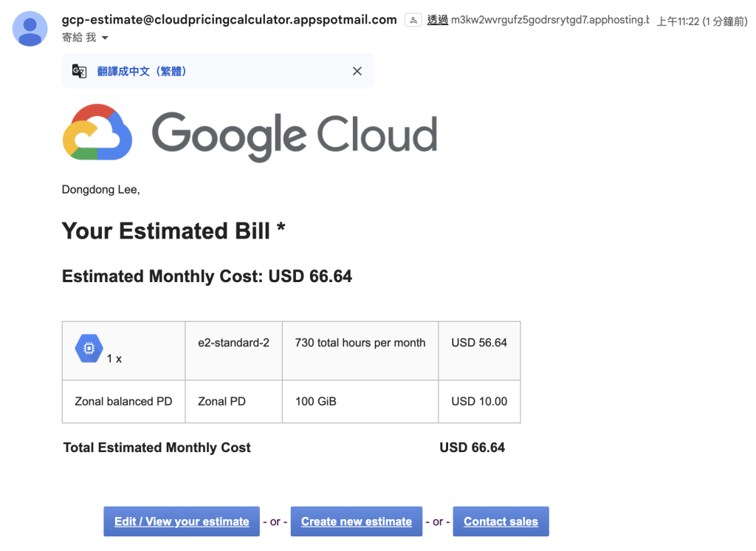The height and width of the screenshot is (551, 756).
Task: Click the Google Cloud wordmark text
Action: 295,135
